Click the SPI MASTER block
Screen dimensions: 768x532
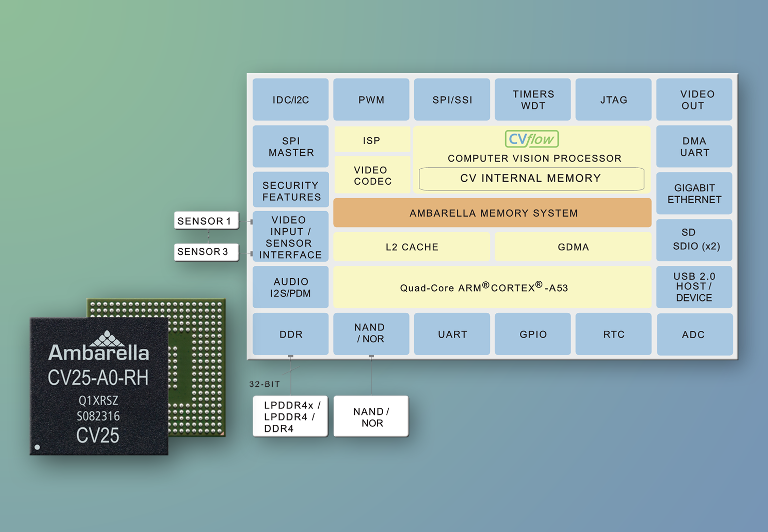291,146
